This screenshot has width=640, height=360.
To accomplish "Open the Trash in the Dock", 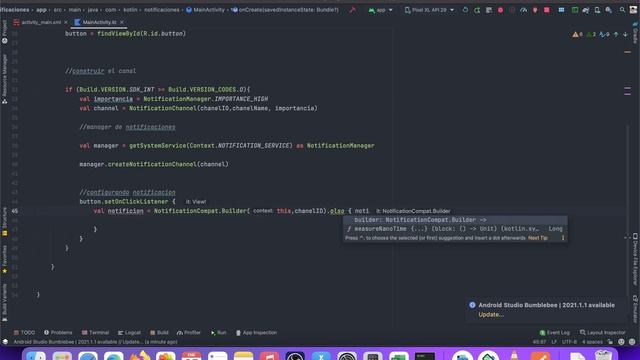I will click(x=603, y=356).
